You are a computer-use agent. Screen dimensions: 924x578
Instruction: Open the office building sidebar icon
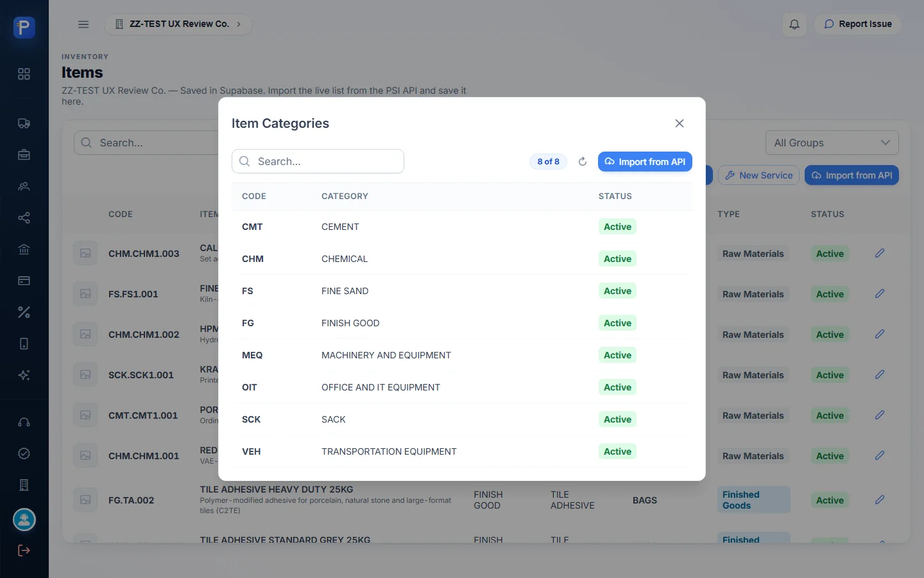point(24,485)
